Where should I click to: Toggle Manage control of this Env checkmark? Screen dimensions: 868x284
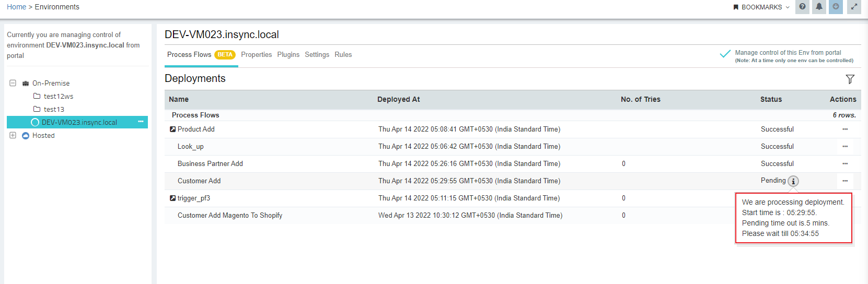pyautogui.click(x=725, y=54)
